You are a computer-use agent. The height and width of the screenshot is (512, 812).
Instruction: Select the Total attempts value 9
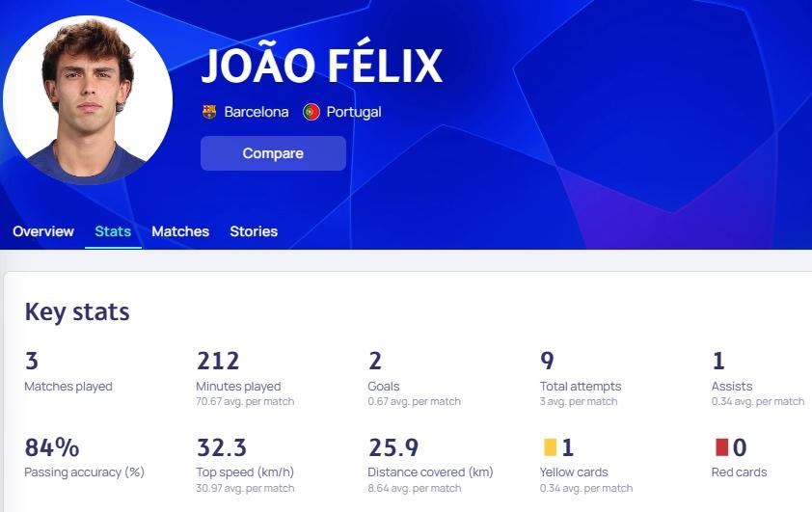click(x=547, y=361)
